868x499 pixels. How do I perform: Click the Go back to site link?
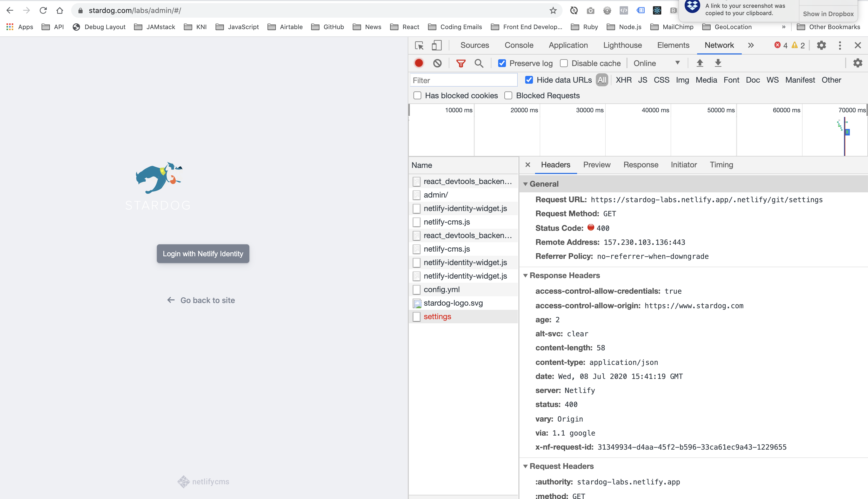click(200, 300)
